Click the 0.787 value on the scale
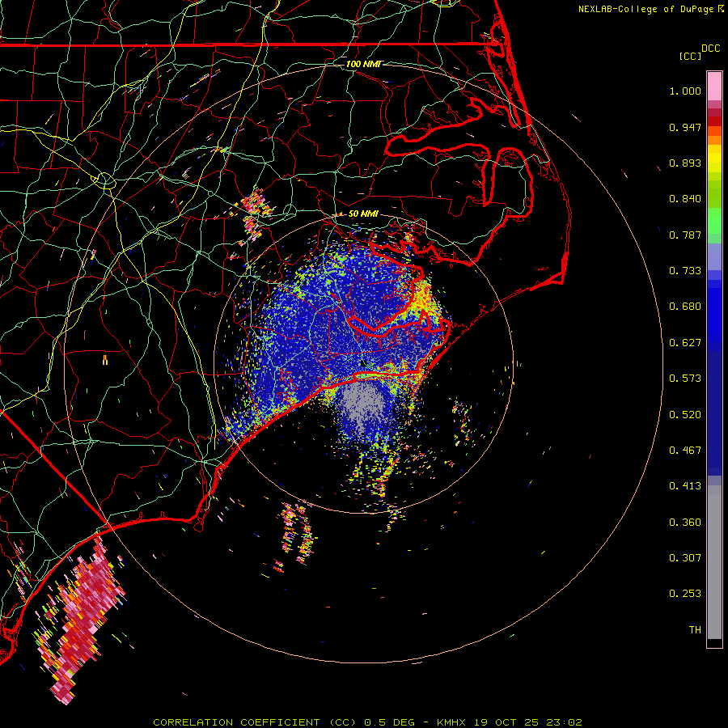The height and width of the screenshot is (728, 728). click(685, 235)
